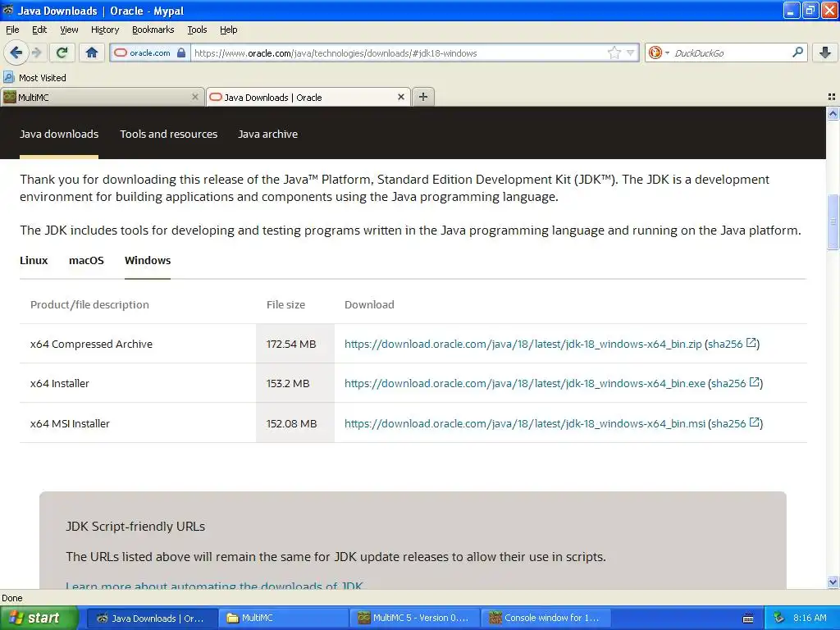Screen dimensions: 840x630
Task: Switch to MultiMC 5 window in taskbar
Action: point(415,618)
